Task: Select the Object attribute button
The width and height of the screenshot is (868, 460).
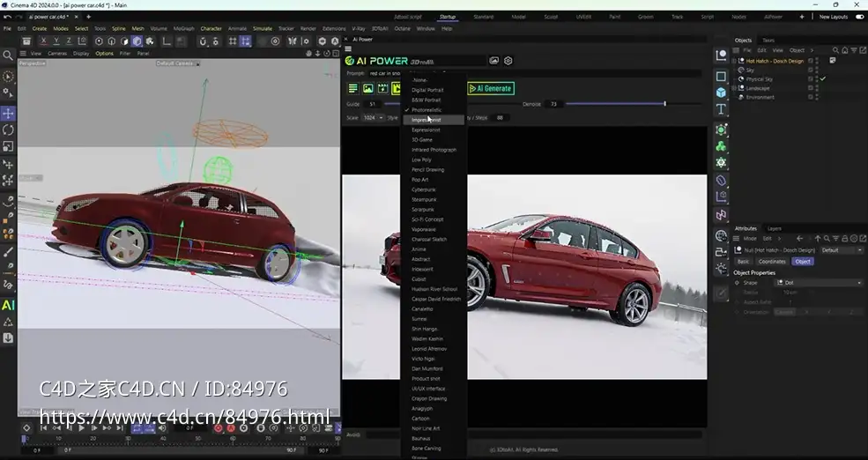Action: 802,261
